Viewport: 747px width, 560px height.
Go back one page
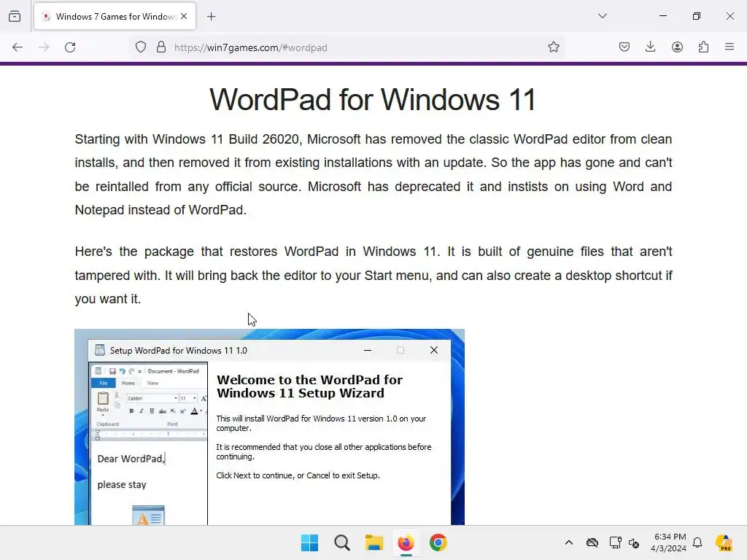tap(18, 47)
